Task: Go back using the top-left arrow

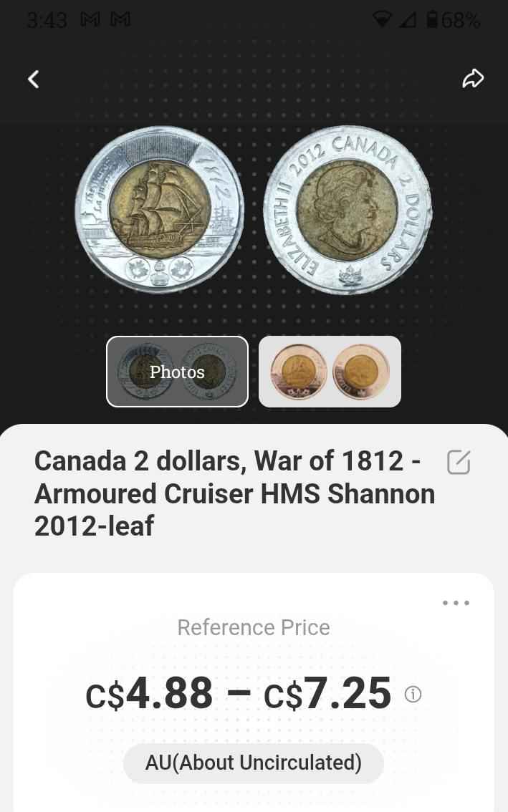Action: pos(34,79)
